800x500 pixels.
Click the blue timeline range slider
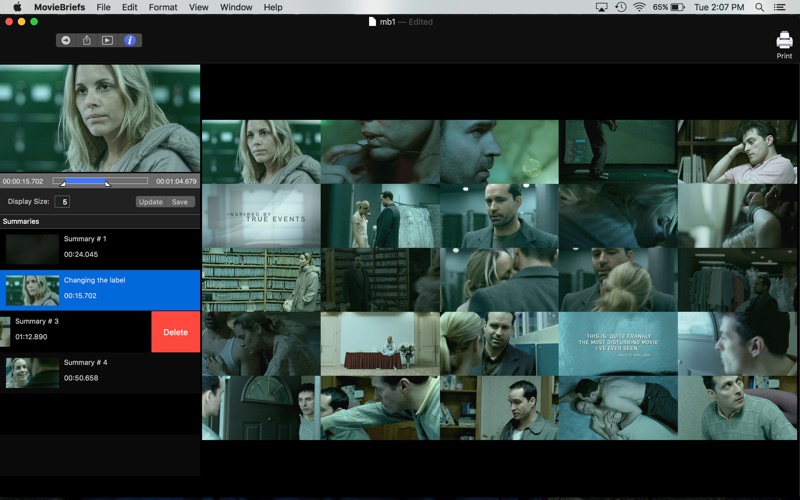coord(85,181)
